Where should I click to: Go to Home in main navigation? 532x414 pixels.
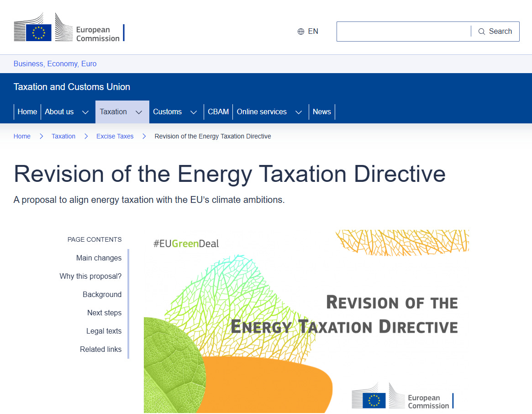[27, 112]
